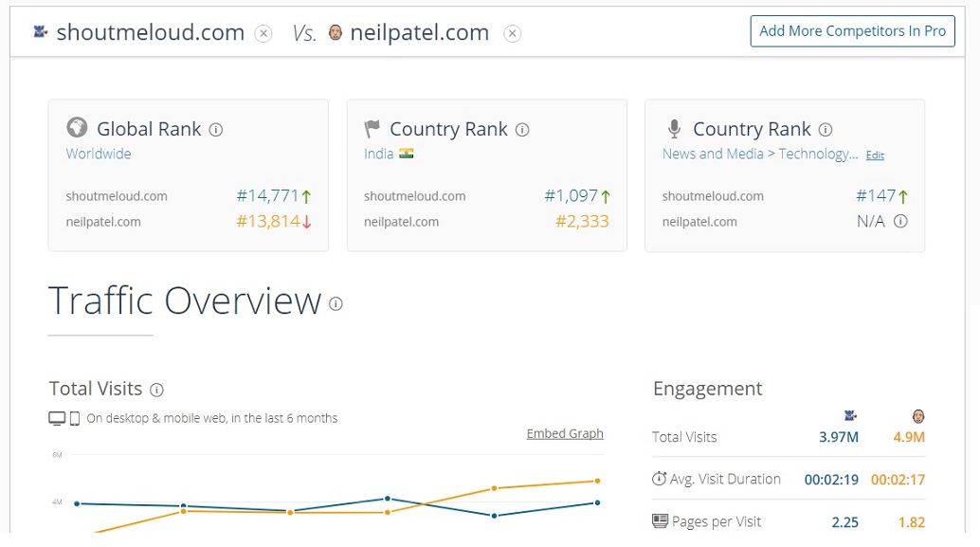Click the Traffic Overview heading

(185, 301)
